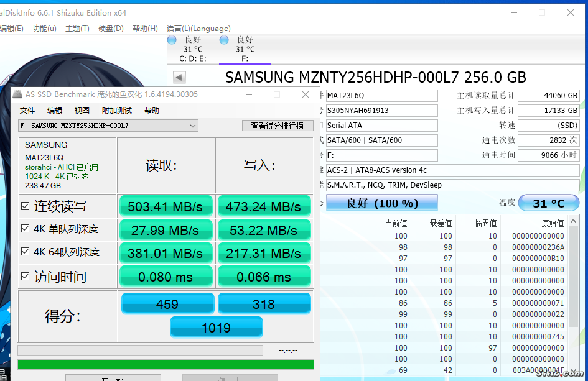This screenshot has width=588, height=381.
Task: Open the 语言(L)(Language) menu
Action: (x=198, y=29)
